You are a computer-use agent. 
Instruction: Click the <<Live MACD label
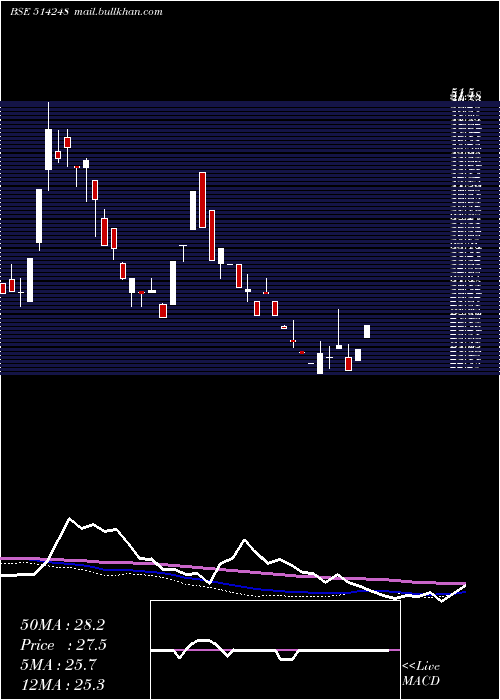421,673
